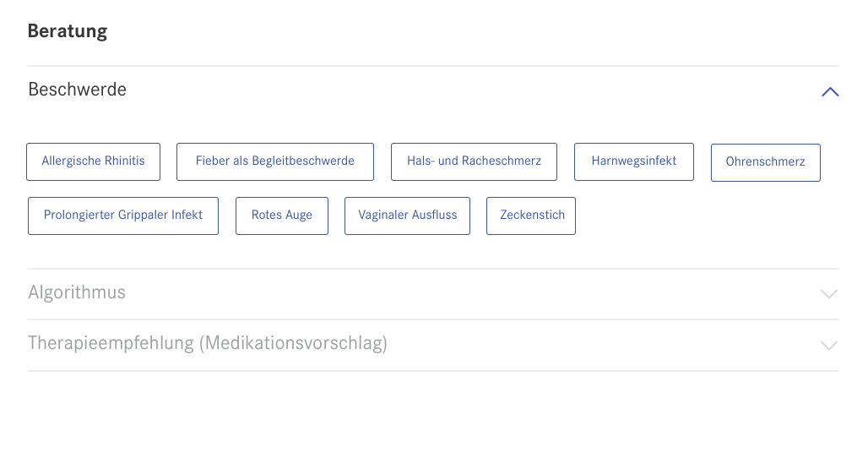Click the Ohrenschmerz button
The image size is (868, 475).
pyautogui.click(x=766, y=162)
